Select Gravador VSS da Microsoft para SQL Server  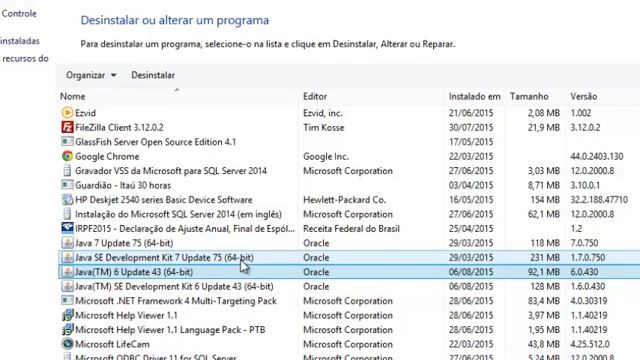(x=171, y=171)
